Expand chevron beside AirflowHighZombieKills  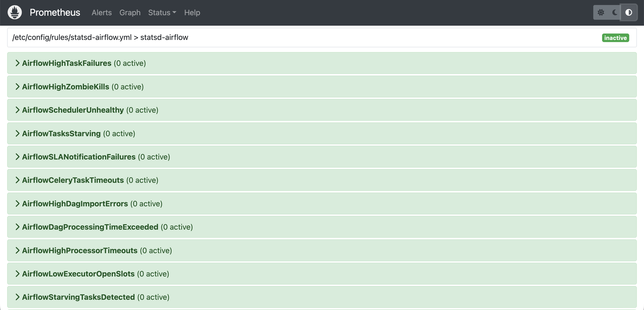(x=17, y=87)
